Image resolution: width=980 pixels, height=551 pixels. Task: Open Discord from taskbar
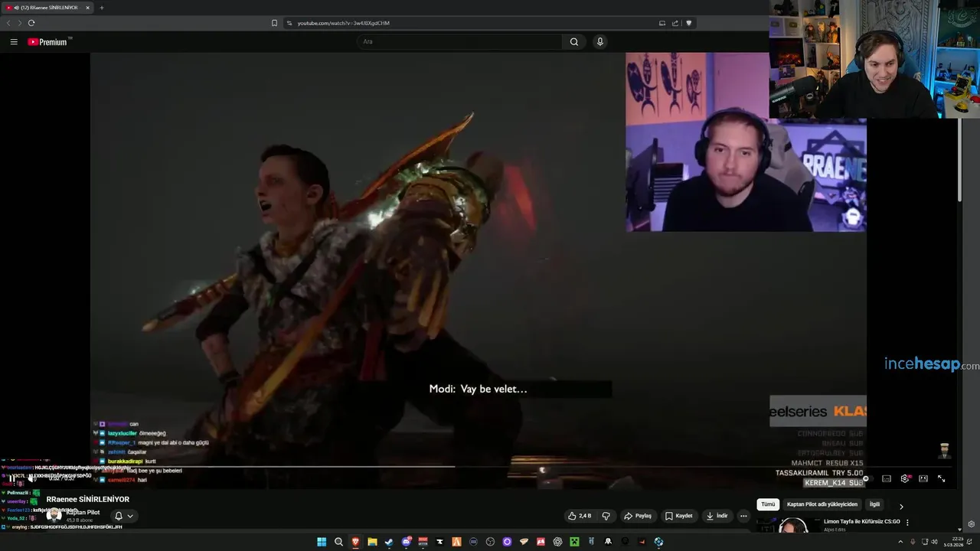coord(406,542)
